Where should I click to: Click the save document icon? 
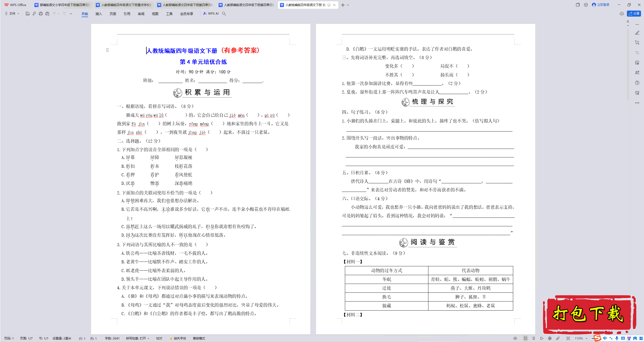[x=28, y=14]
